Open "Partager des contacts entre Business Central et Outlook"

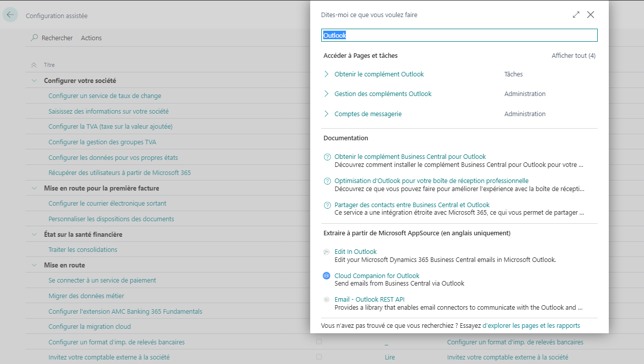click(412, 205)
